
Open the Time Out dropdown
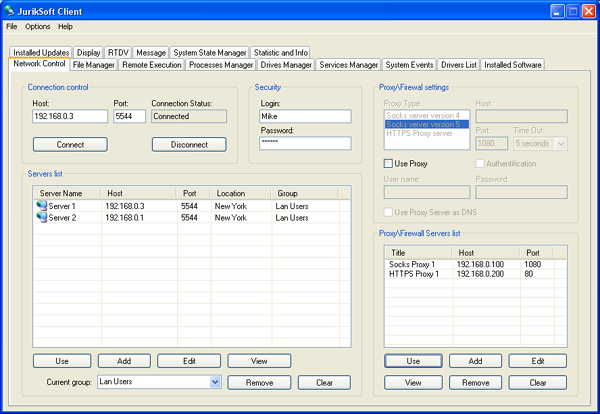pos(561,144)
